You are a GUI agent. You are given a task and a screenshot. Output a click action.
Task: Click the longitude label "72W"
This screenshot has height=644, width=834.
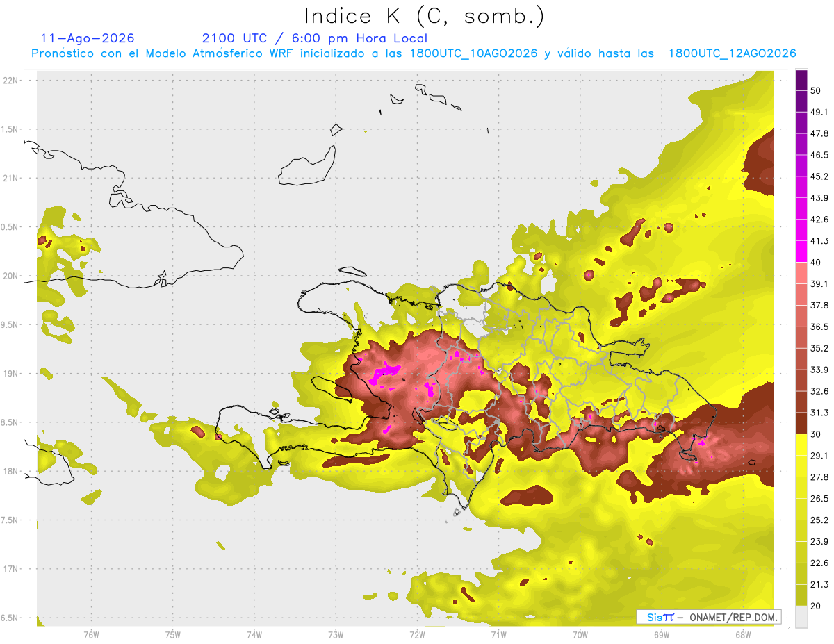point(417,634)
